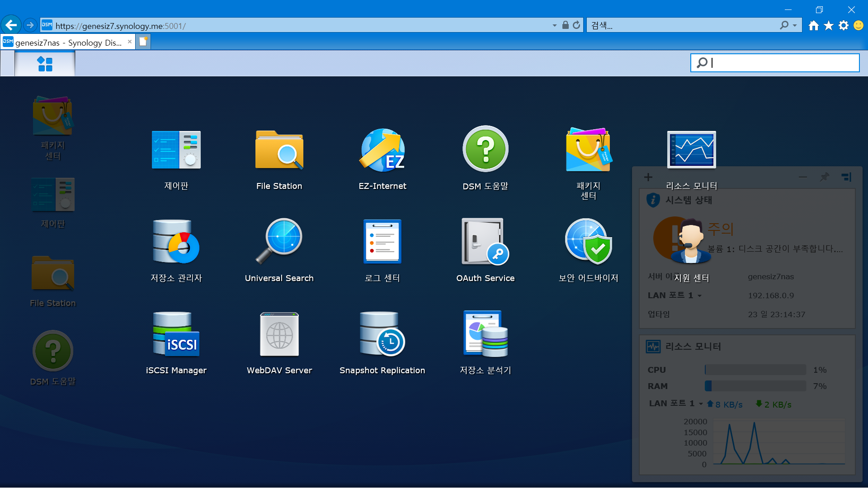
Task: Go forward in the browser
Action: pos(30,25)
